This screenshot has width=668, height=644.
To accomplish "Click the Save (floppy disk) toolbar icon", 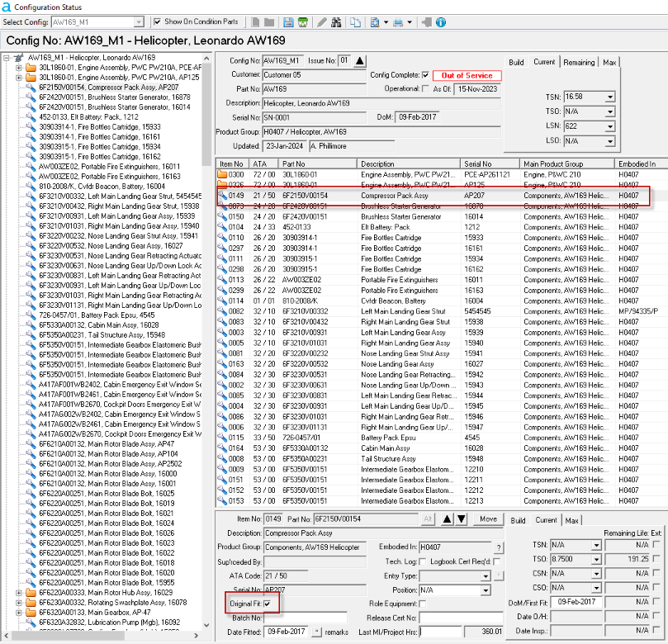I will point(288,22).
